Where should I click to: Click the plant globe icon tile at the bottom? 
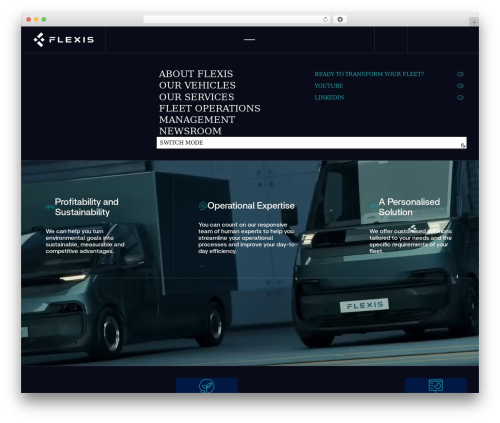click(x=207, y=385)
